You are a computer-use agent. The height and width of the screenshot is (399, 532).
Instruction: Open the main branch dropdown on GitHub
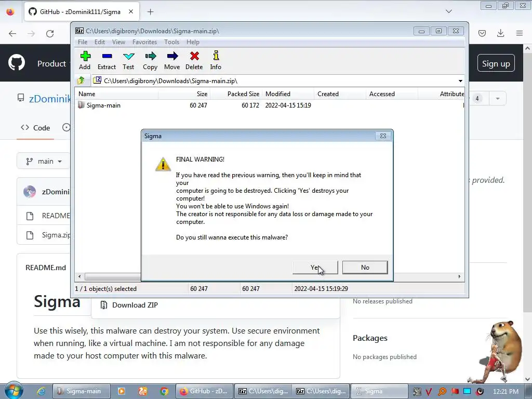[x=44, y=161]
